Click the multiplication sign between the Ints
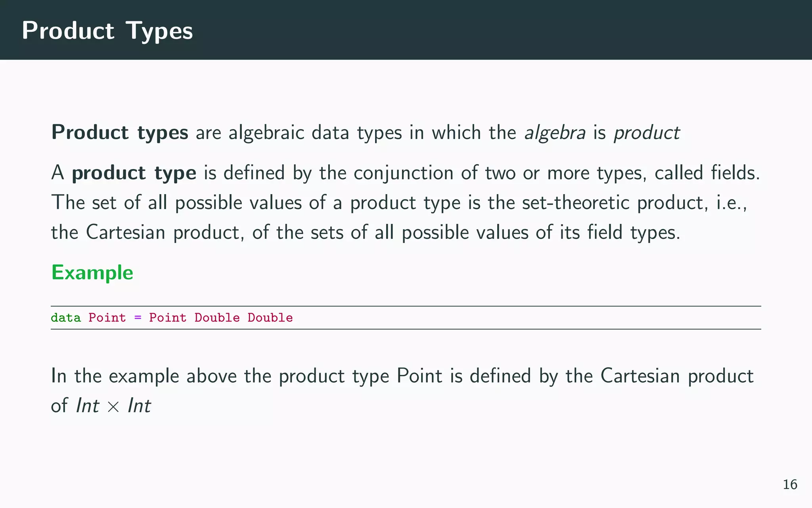The image size is (812, 508). coord(113,407)
